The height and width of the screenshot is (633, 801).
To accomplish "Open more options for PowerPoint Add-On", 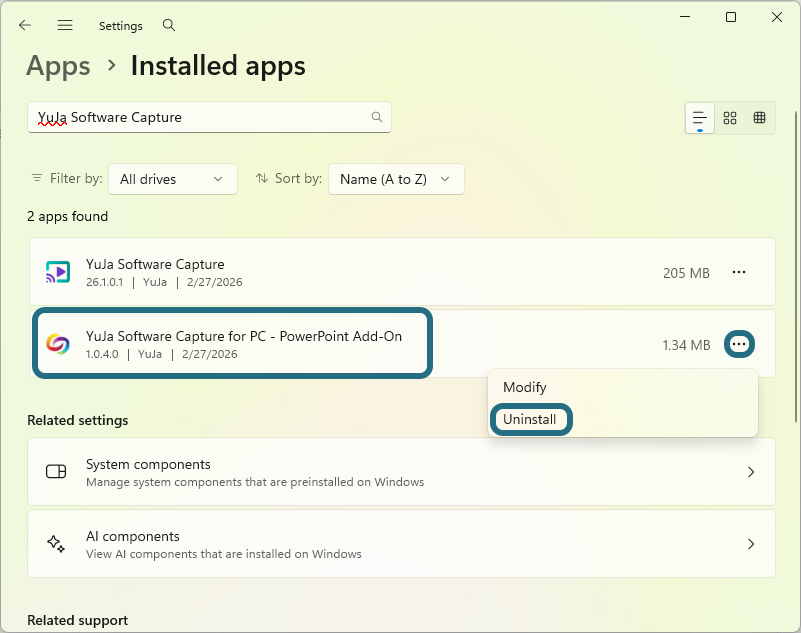I will coord(739,344).
